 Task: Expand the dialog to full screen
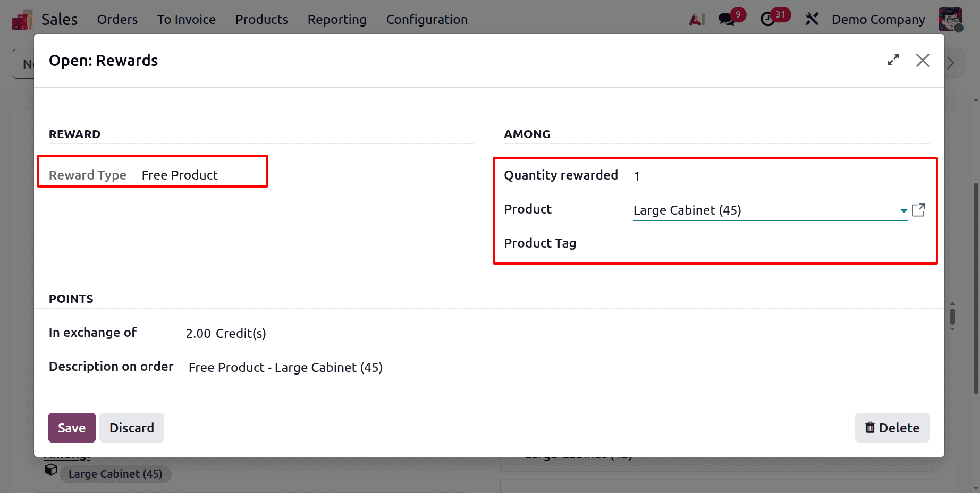893,60
